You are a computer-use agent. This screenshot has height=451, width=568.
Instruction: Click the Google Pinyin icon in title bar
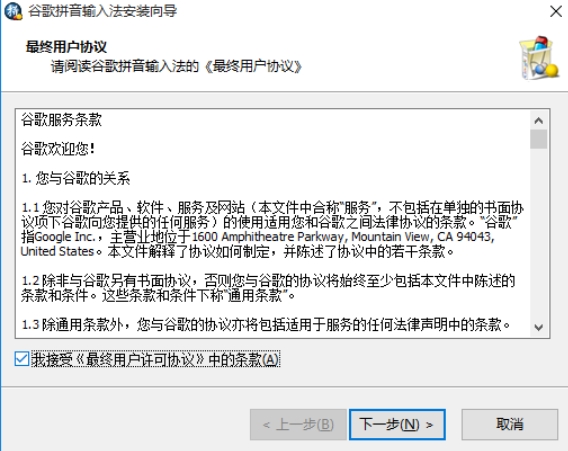pos(13,11)
